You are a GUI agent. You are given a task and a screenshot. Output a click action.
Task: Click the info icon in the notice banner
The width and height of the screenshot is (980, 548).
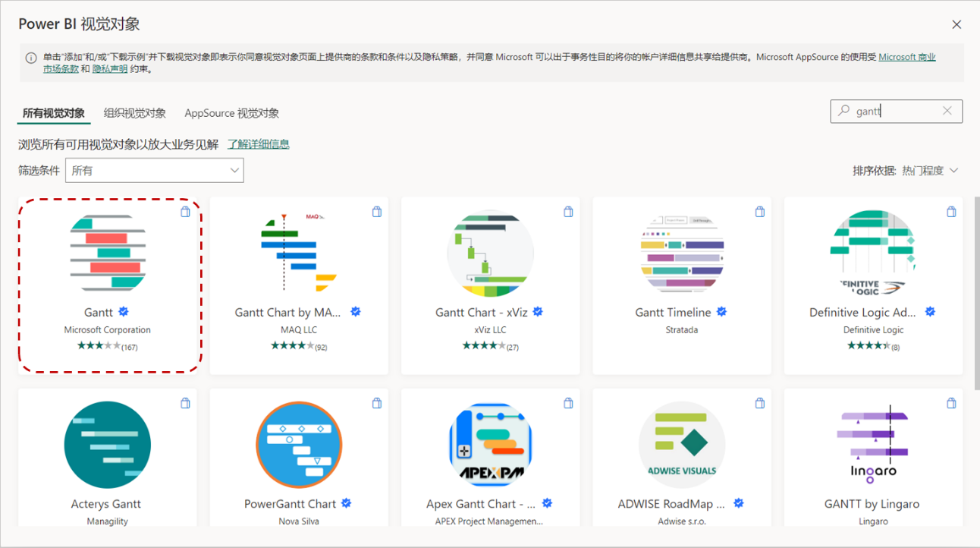tap(31, 58)
